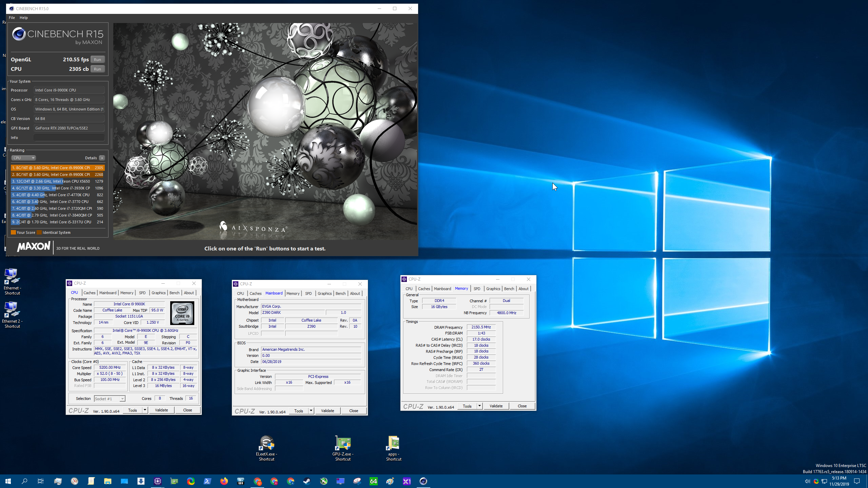
Task: Open Paint palette icon on taskbar
Action: click(390, 481)
